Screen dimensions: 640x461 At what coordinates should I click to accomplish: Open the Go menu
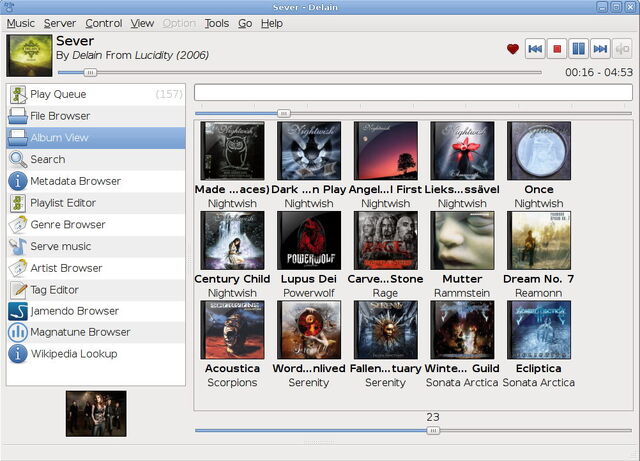tap(245, 23)
